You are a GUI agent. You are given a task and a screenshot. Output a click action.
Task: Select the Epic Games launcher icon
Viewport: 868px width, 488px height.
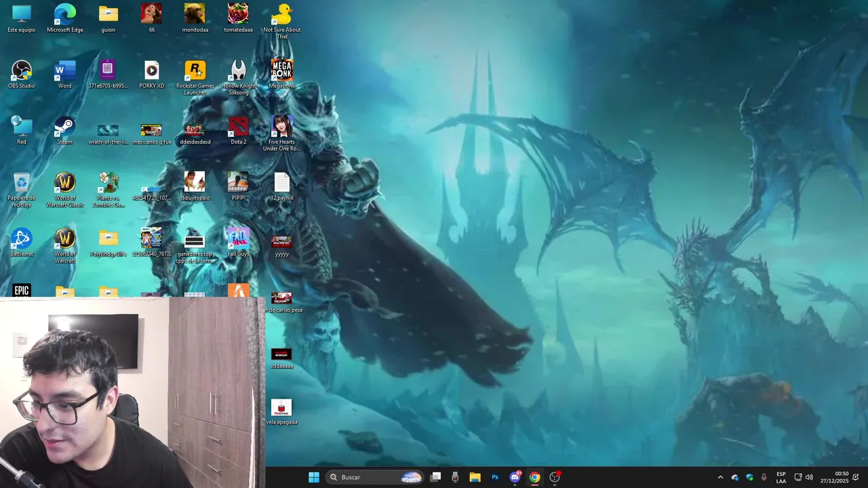(22, 291)
